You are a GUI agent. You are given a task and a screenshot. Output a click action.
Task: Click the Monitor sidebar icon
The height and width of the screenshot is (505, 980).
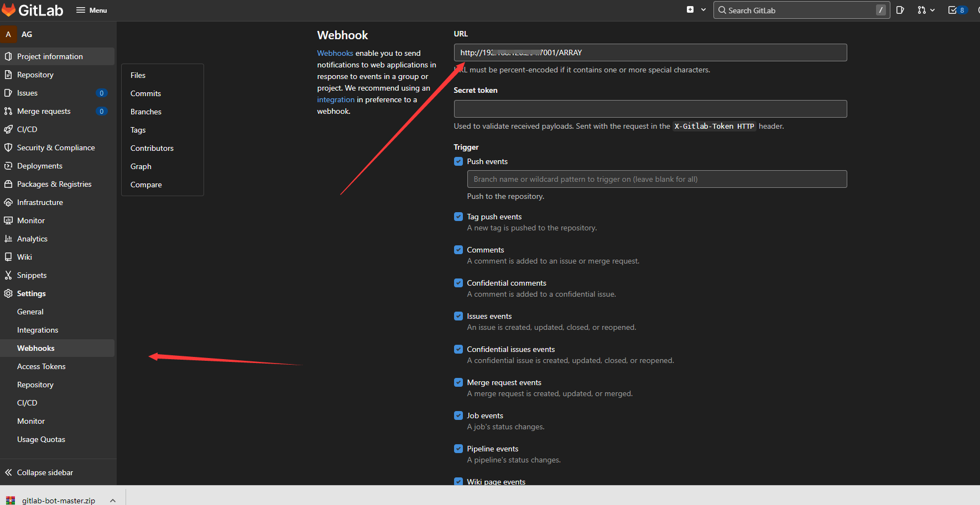click(x=8, y=220)
